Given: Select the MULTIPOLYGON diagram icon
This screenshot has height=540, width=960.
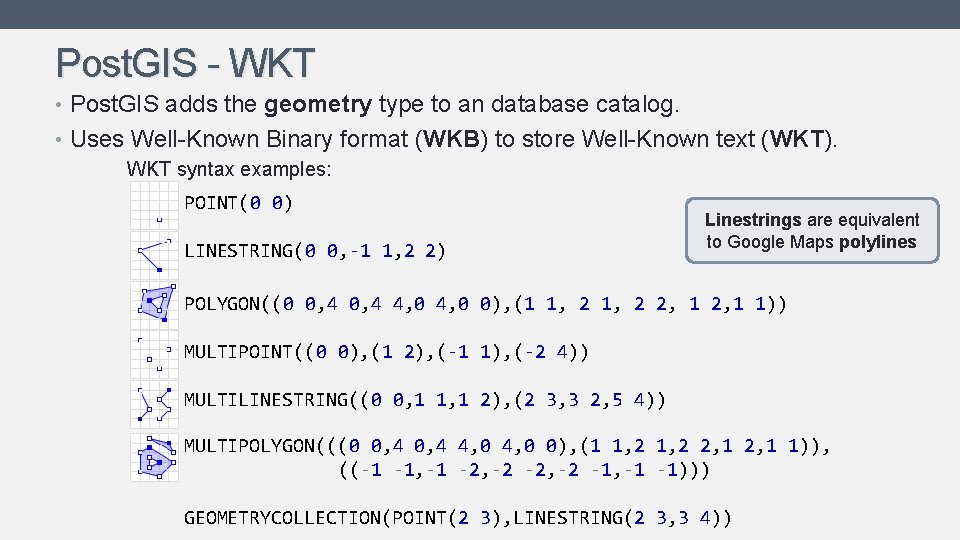Looking at the screenshot, I should [154, 458].
